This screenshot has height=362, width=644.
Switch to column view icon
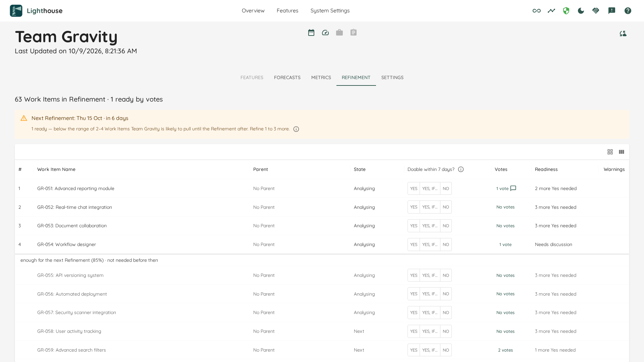click(x=622, y=152)
